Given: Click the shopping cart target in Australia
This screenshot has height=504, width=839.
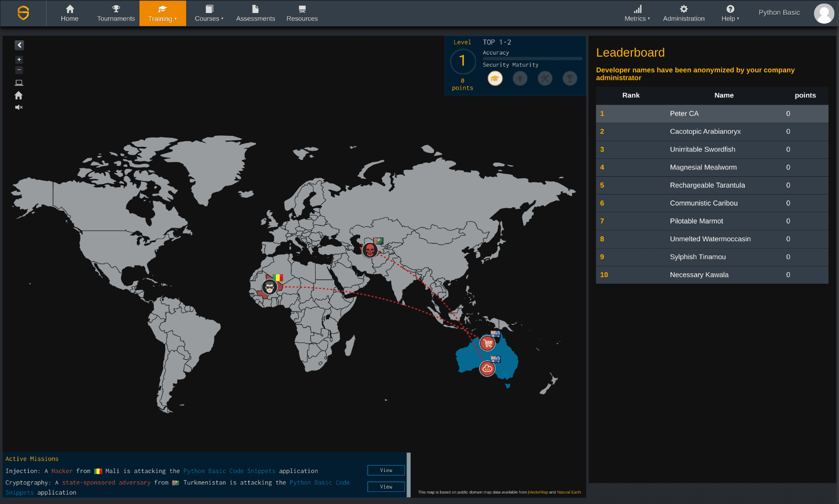Looking at the screenshot, I should coord(488,344).
